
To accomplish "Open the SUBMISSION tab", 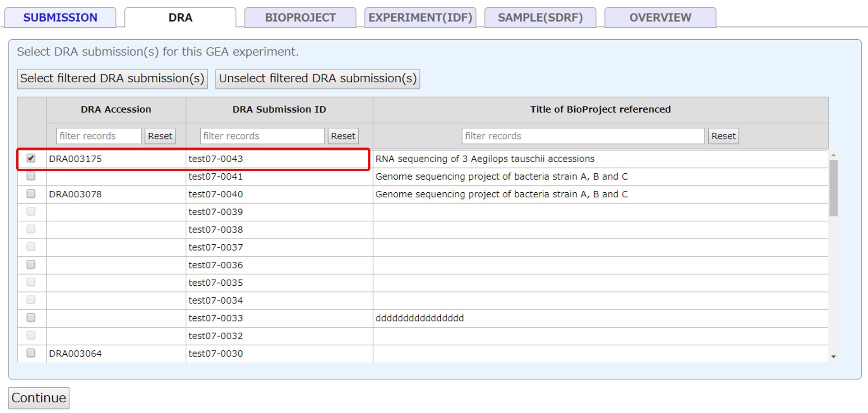I will point(60,18).
